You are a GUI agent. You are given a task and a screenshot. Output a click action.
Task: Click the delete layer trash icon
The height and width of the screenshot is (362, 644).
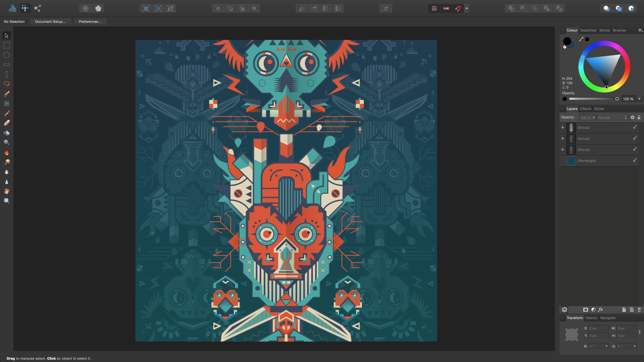click(x=639, y=310)
